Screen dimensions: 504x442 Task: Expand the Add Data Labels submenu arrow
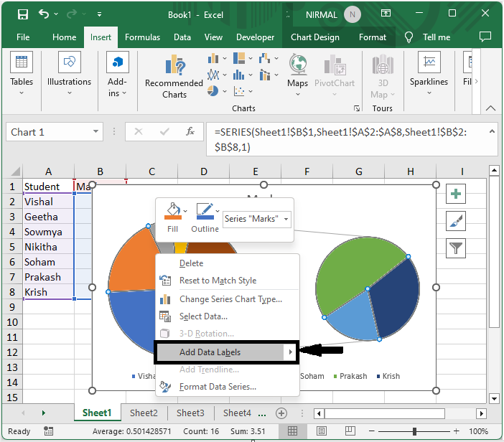[x=290, y=352]
